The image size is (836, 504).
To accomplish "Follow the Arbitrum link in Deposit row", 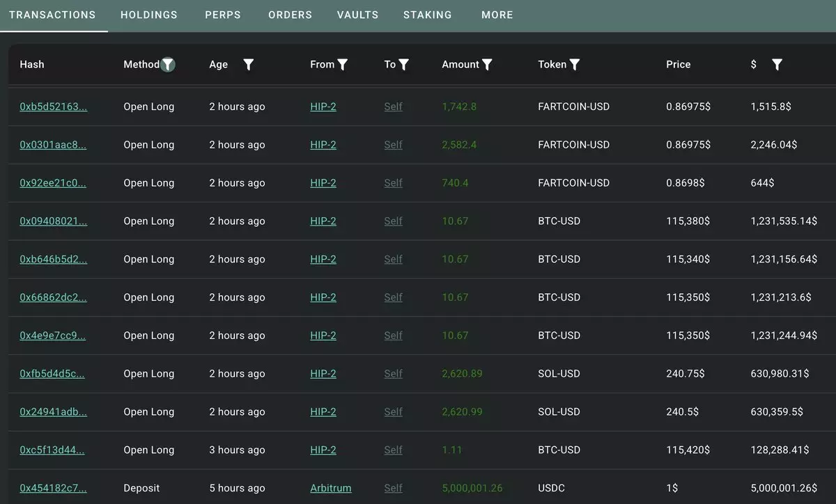I will point(331,488).
